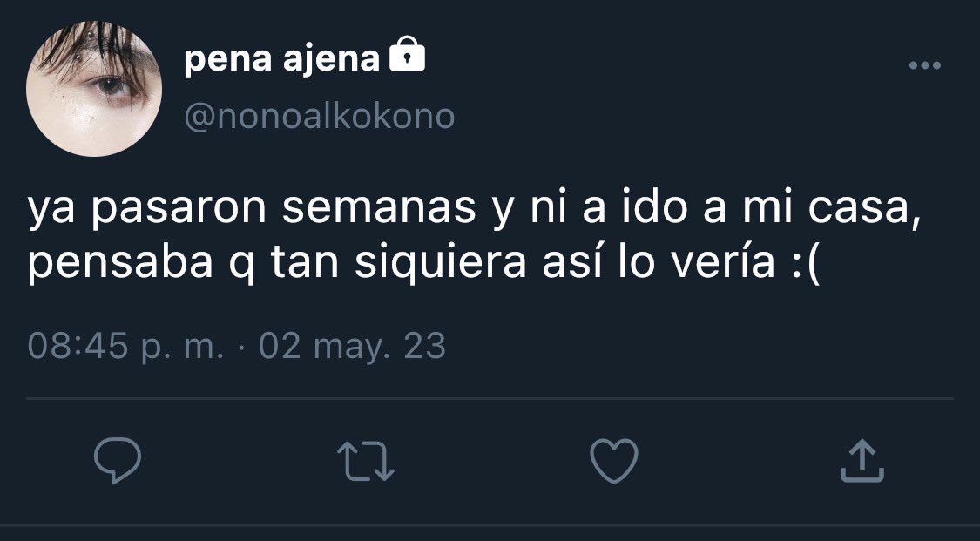Click the tweet line starting 'pensaba q tan'

coord(423,263)
